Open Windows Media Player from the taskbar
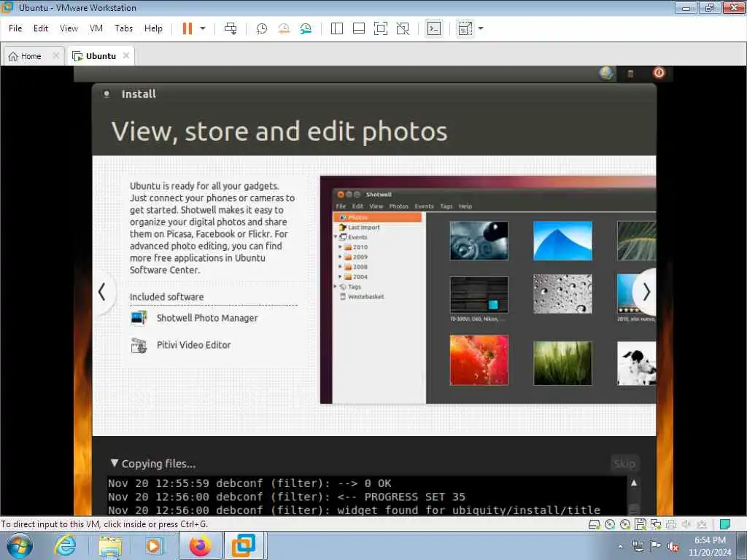 pyautogui.click(x=154, y=546)
